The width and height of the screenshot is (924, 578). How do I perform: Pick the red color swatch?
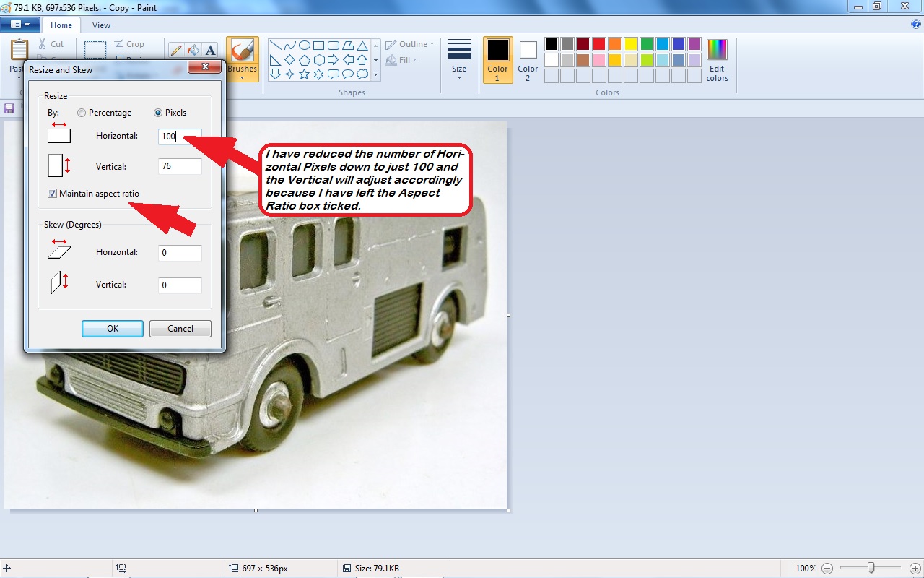click(598, 44)
